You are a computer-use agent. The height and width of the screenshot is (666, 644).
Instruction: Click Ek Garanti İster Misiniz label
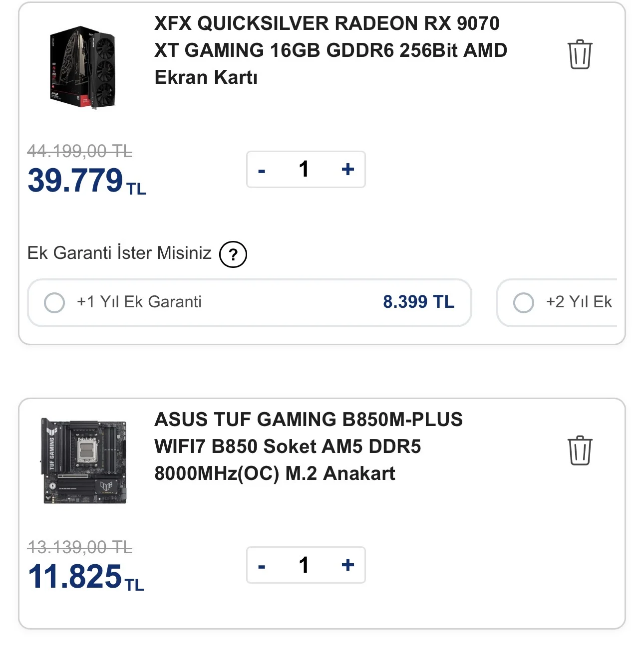coord(119,253)
